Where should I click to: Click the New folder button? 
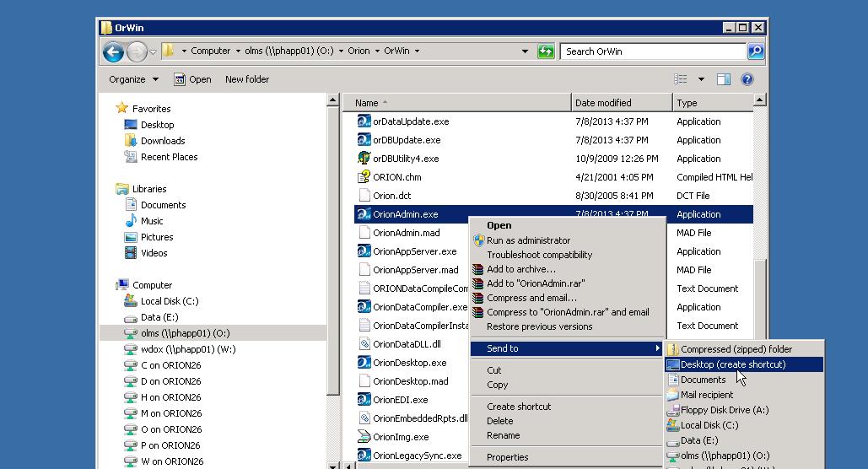pyautogui.click(x=247, y=79)
